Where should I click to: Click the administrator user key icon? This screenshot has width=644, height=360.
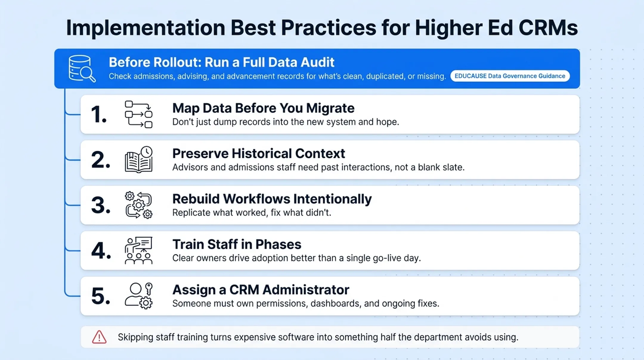click(x=139, y=296)
